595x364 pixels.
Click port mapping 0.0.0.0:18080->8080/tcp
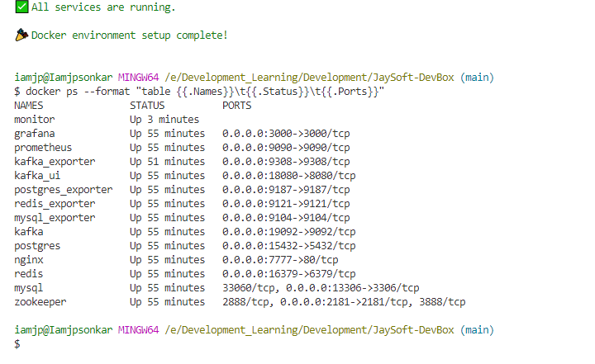pos(289,176)
